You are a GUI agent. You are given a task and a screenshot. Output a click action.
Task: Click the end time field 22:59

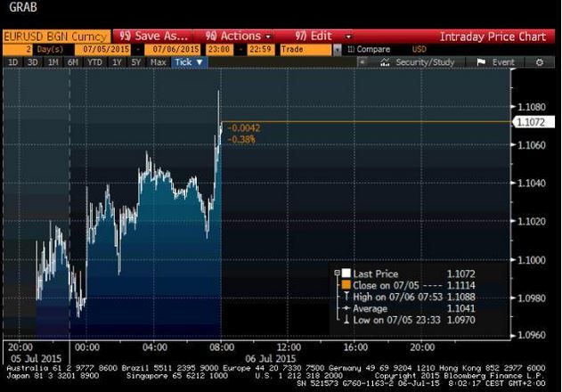tap(260, 49)
